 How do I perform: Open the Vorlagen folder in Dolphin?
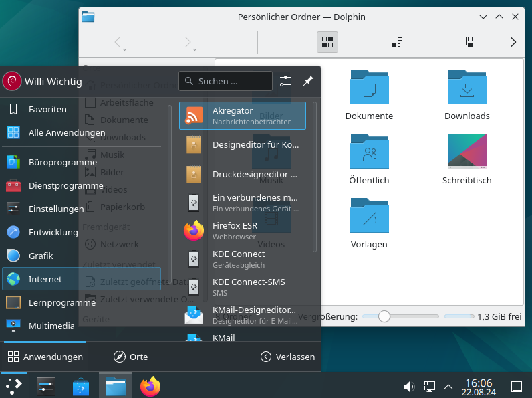(x=369, y=223)
